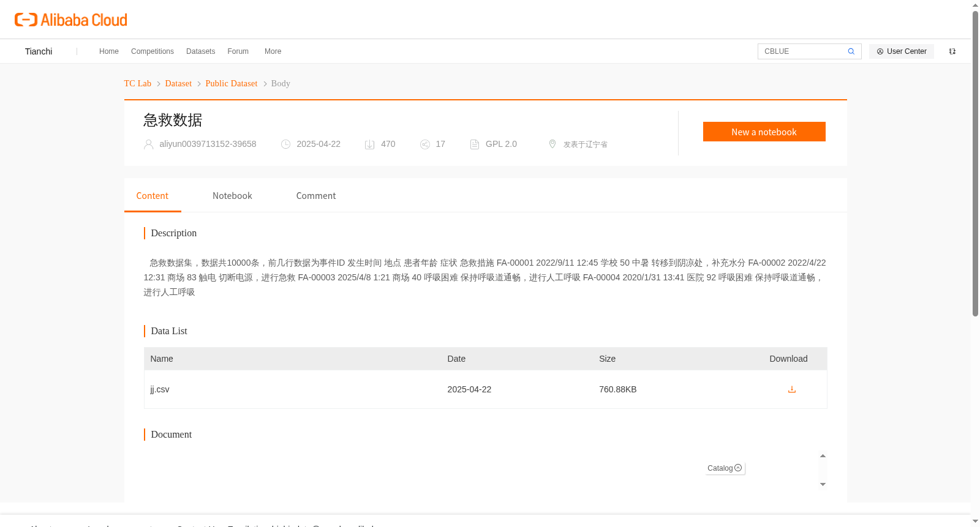Viewport: 980px width, 527px height.
Task: Click the Date column header
Action: [x=456, y=359]
